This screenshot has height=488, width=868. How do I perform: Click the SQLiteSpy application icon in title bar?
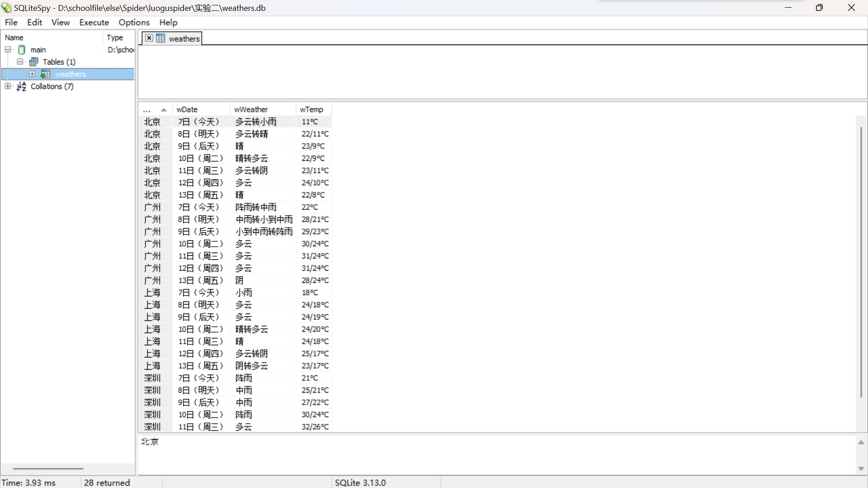coord(6,8)
